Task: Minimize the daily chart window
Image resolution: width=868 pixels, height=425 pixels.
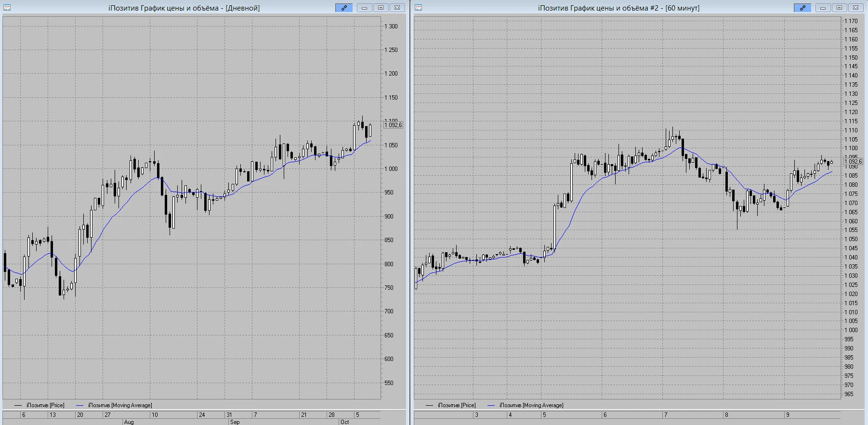Action: pos(364,8)
